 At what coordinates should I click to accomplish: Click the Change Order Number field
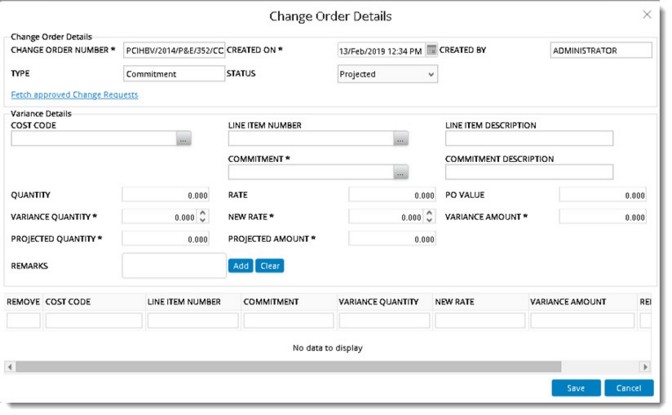tap(174, 50)
